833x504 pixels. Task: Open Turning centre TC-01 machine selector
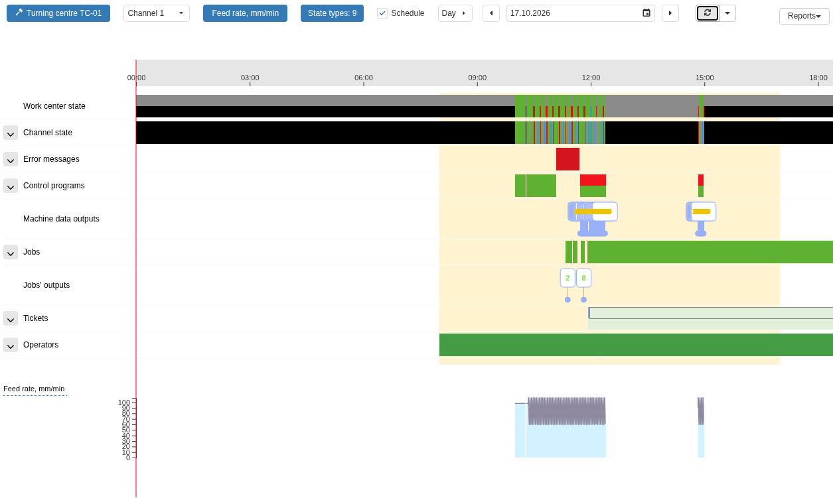click(x=58, y=13)
